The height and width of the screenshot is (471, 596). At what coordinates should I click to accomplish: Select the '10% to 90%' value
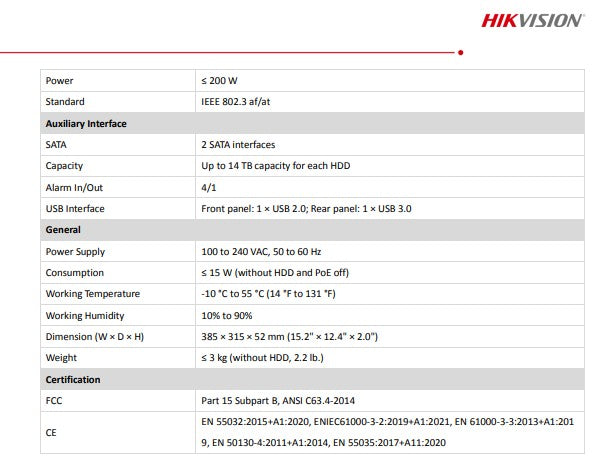[x=227, y=316]
